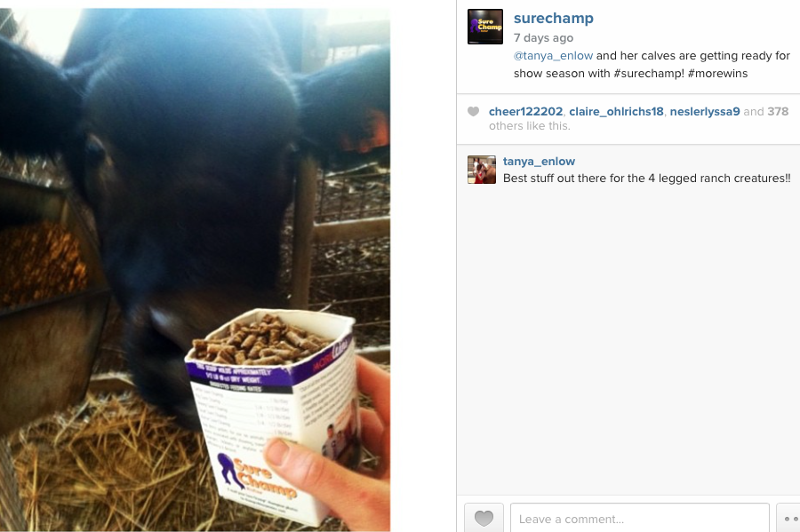Screen dimensions: 800x532
Task: Click the surechamp profile avatar
Action: tap(485, 27)
